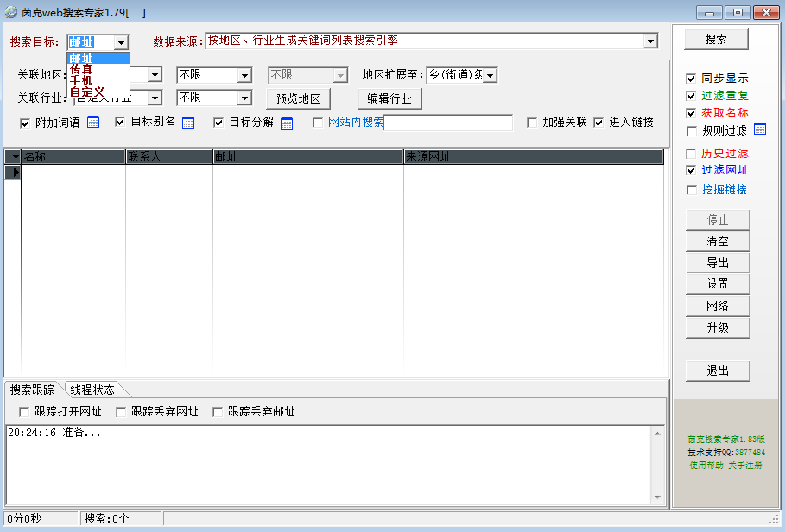Uncheck the 过滤网址 checkbox

(x=691, y=170)
